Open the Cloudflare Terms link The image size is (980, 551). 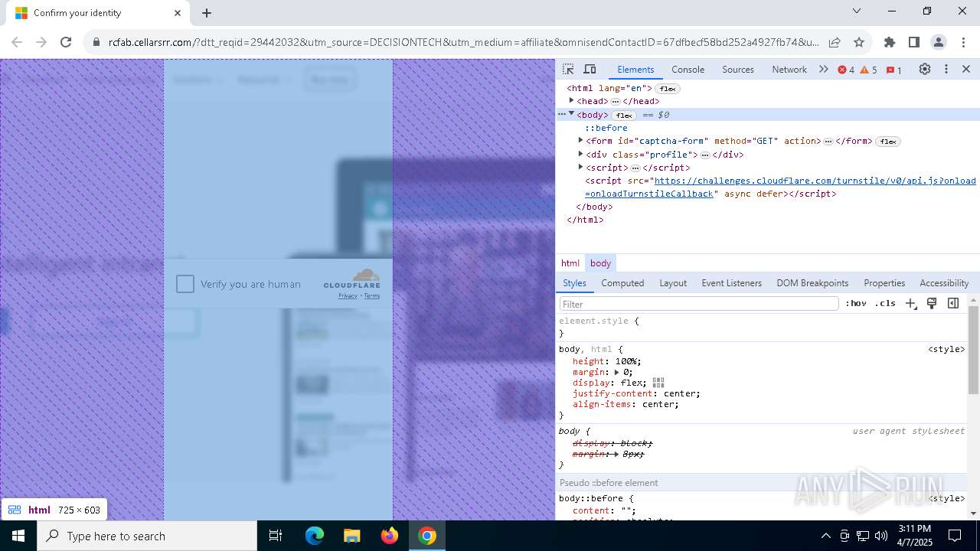[x=372, y=295]
